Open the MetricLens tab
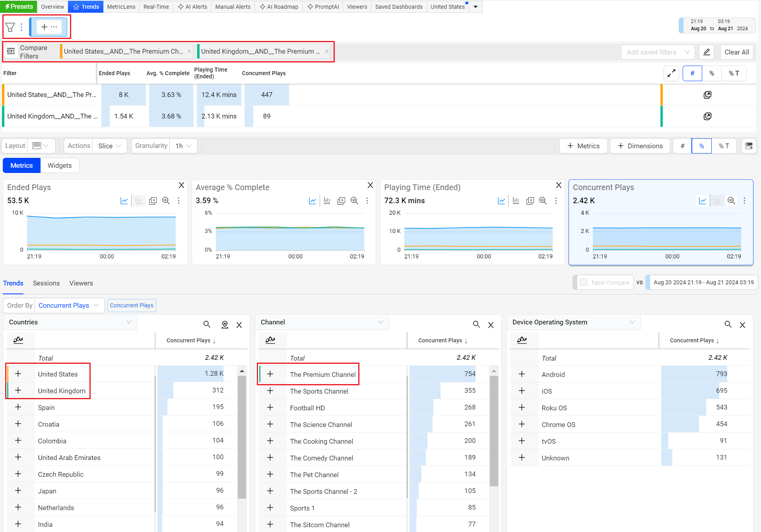 click(121, 7)
